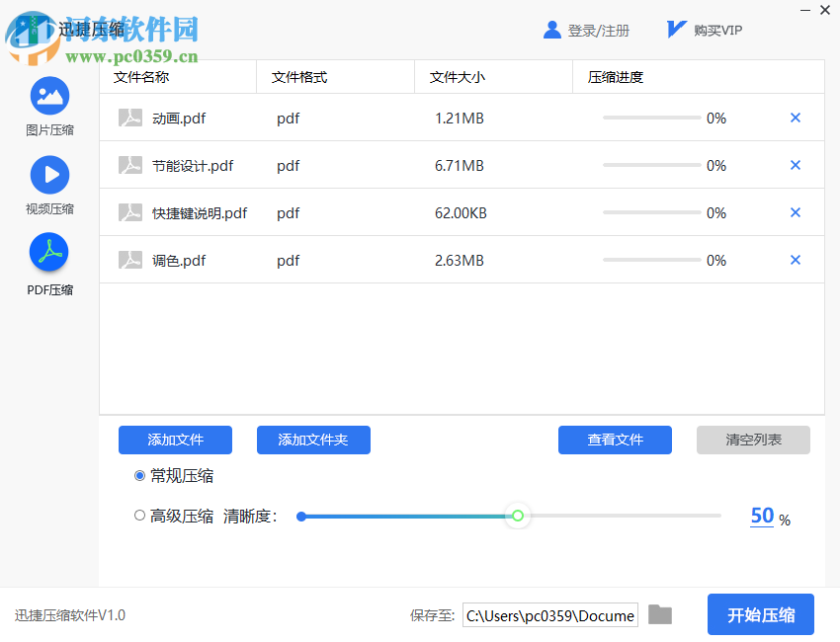
Task: Click the 登录/注册 user icon
Action: point(552,30)
